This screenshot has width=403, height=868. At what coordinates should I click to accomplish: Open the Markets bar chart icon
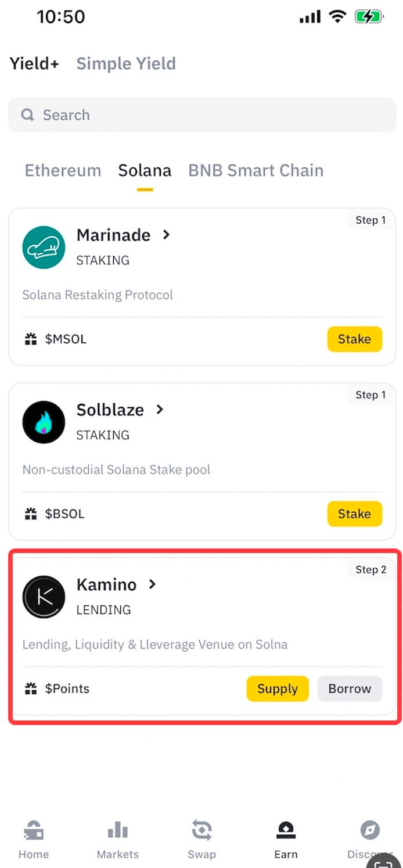click(118, 831)
